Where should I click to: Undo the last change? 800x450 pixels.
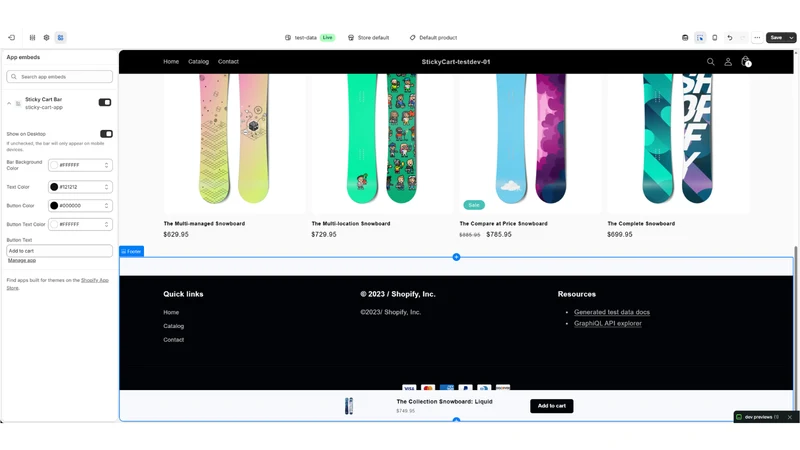(x=730, y=38)
